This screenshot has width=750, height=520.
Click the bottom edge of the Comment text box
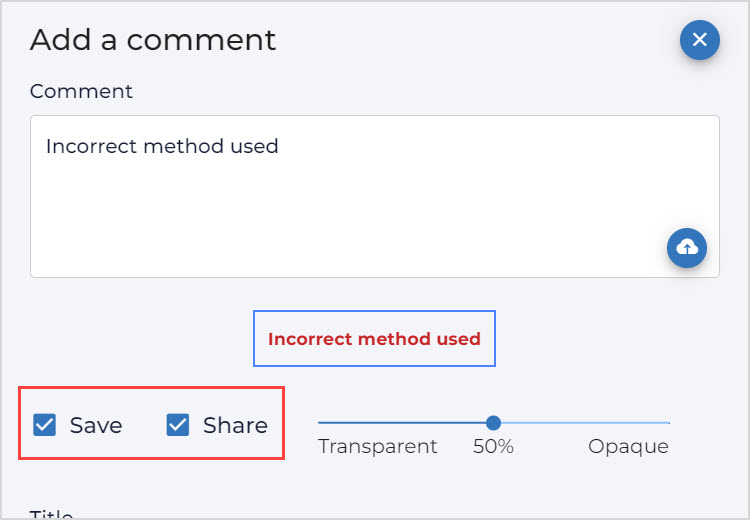coord(350,277)
